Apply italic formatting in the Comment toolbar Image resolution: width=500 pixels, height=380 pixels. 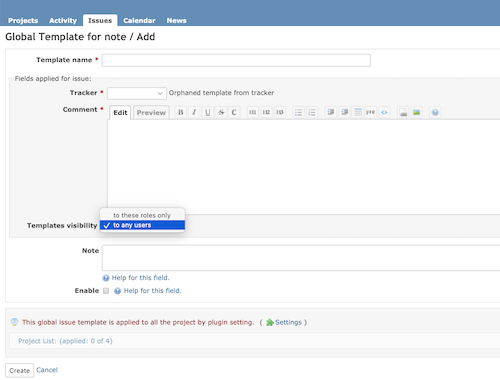(x=194, y=112)
